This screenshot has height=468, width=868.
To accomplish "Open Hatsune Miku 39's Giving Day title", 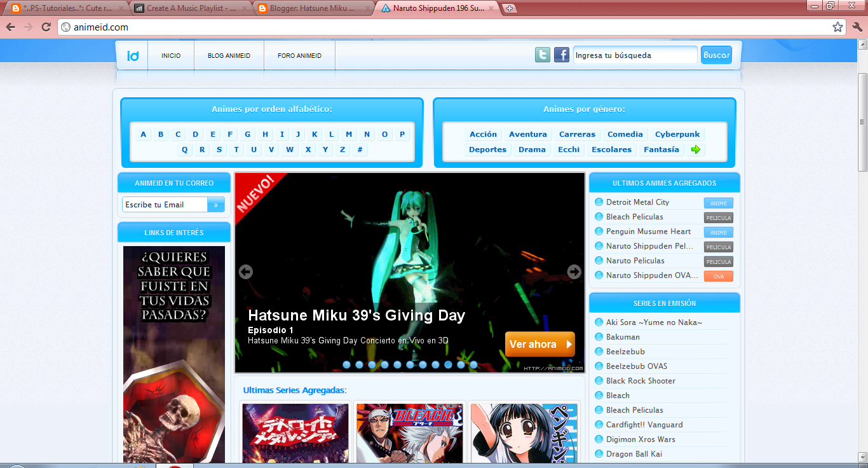I will [356, 315].
